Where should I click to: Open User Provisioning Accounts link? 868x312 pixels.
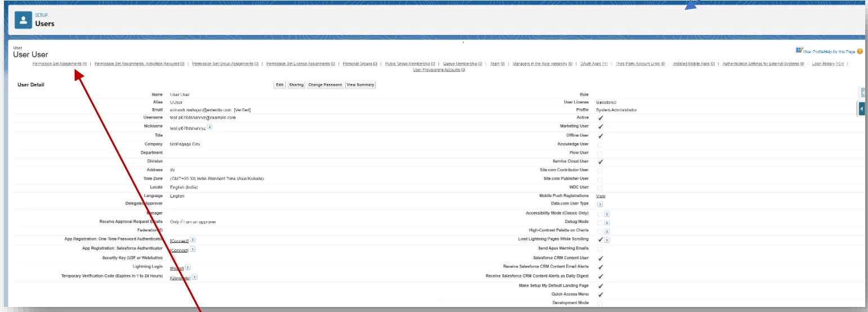point(439,70)
